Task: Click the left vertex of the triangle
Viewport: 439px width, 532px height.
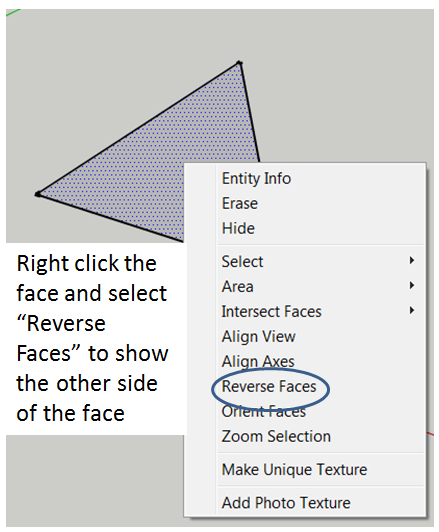Action: [x=38, y=194]
